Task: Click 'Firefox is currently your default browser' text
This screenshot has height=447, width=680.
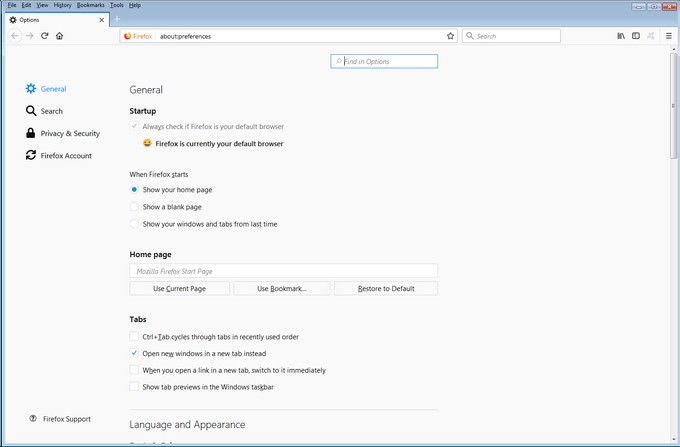Action: coord(219,144)
